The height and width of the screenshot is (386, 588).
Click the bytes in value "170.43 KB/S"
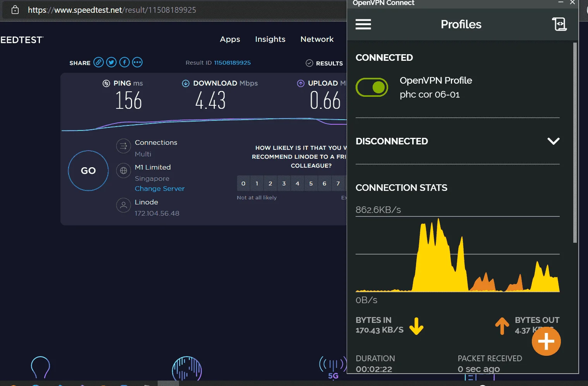click(380, 330)
